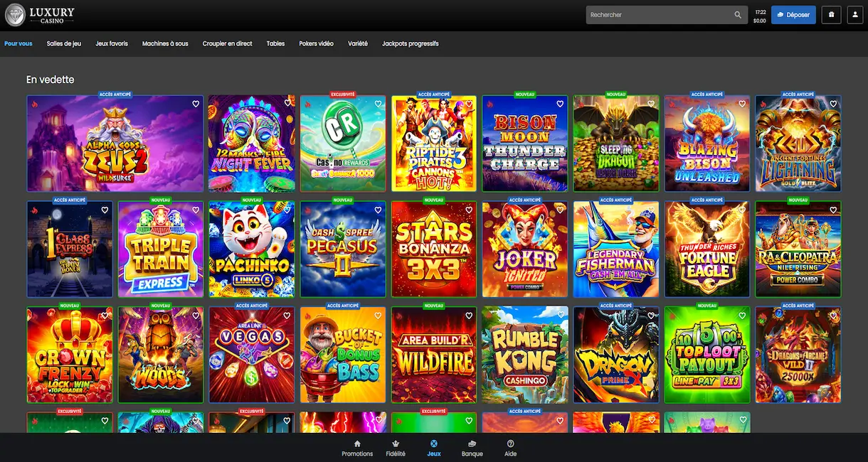Open the Salles de jeu tab
This screenshot has width=868, height=462.
click(64, 43)
